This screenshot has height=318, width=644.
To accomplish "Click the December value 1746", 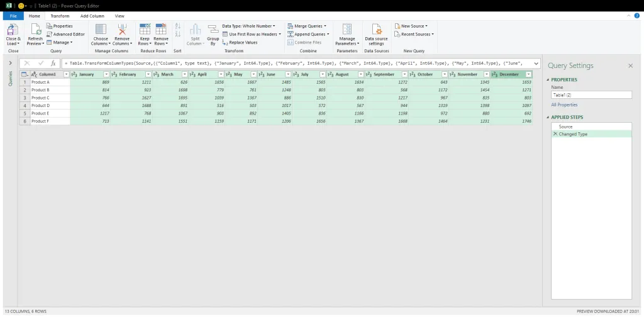I will click(512, 121).
